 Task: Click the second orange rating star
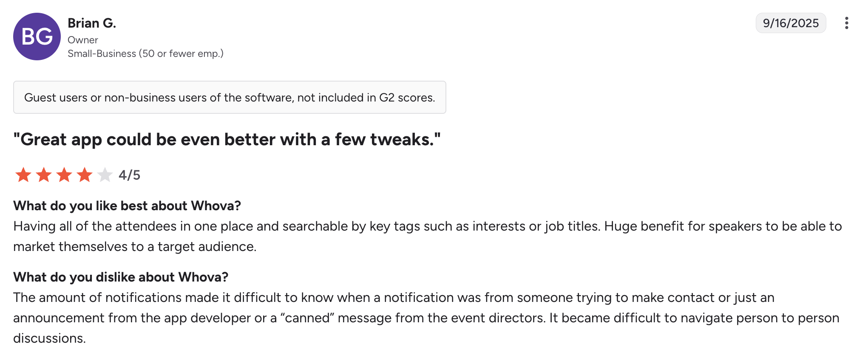[x=44, y=175]
